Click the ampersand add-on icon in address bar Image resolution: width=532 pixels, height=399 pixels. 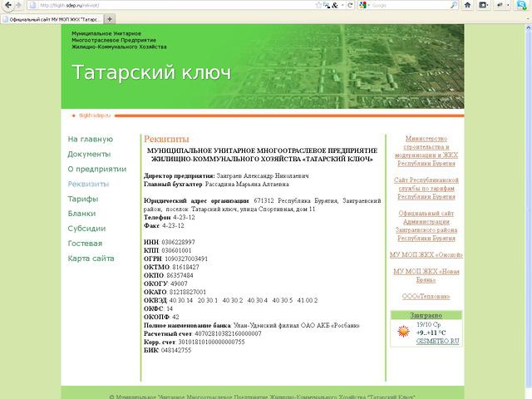tap(335, 5)
